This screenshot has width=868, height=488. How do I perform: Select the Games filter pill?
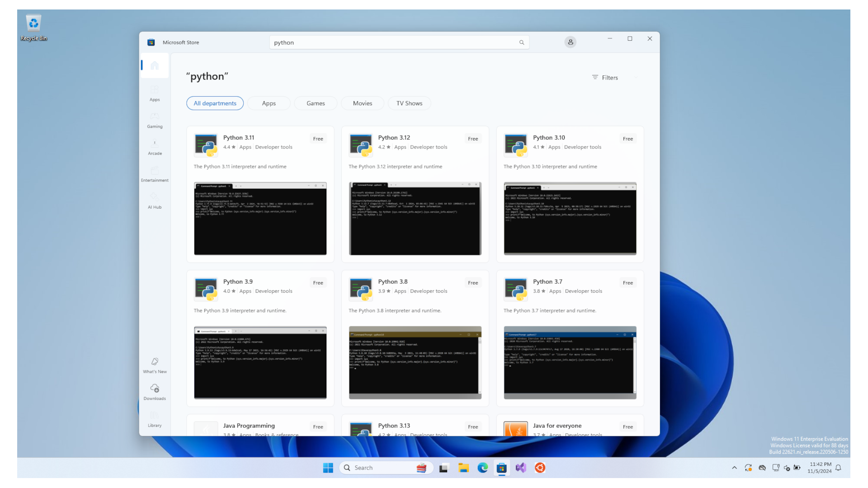pyautogui.click(x=316, y=103)
